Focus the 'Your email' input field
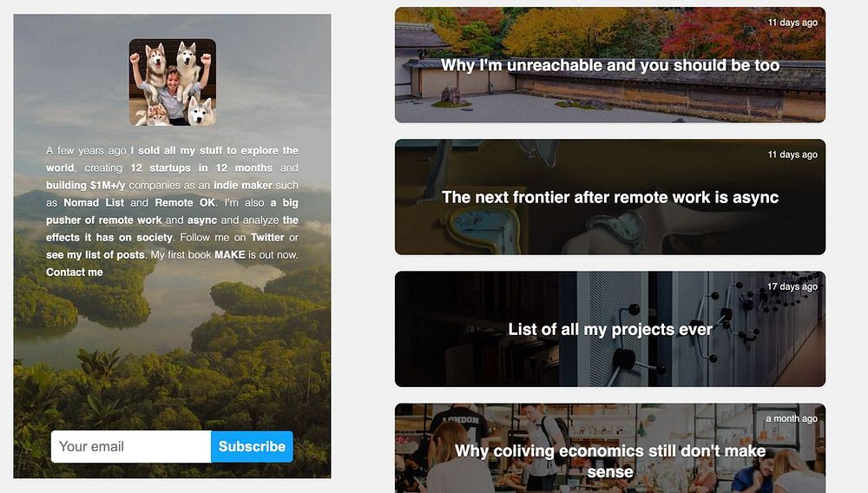This screenshot has width=868, height=493. tap(131, 446)
